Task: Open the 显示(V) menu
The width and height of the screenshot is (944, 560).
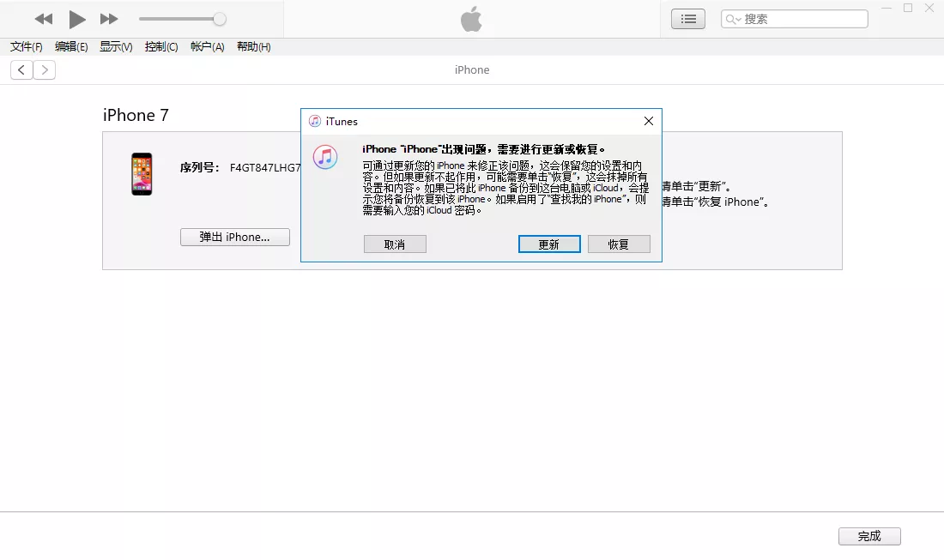Action: 116,47
